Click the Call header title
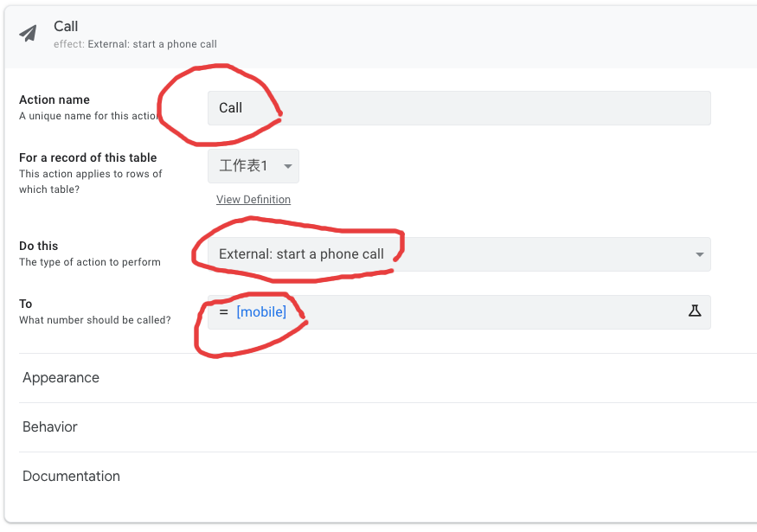 tap(66, 26)
